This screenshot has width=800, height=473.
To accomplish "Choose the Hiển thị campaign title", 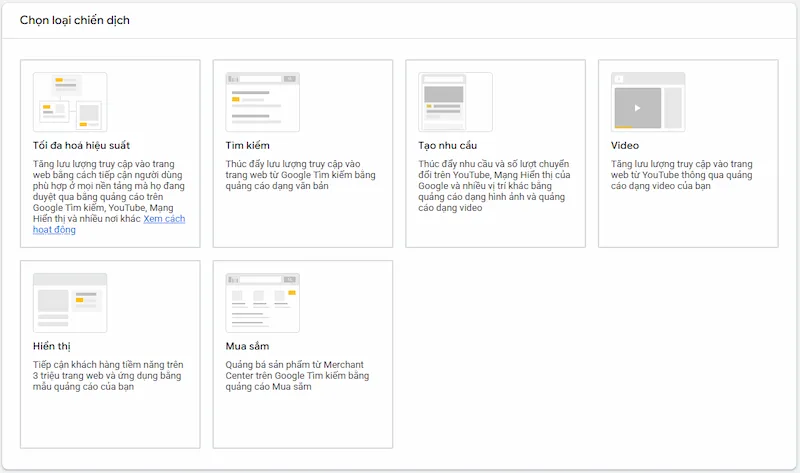I will click(x=51, y=346).
